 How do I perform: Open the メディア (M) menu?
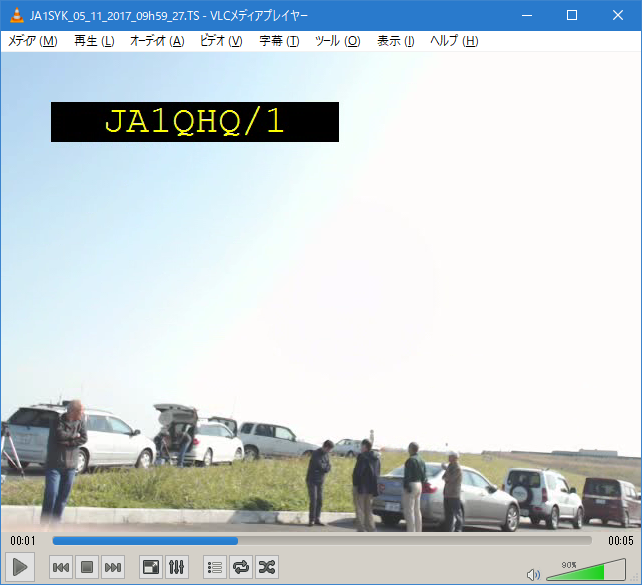tap(33, 41)
